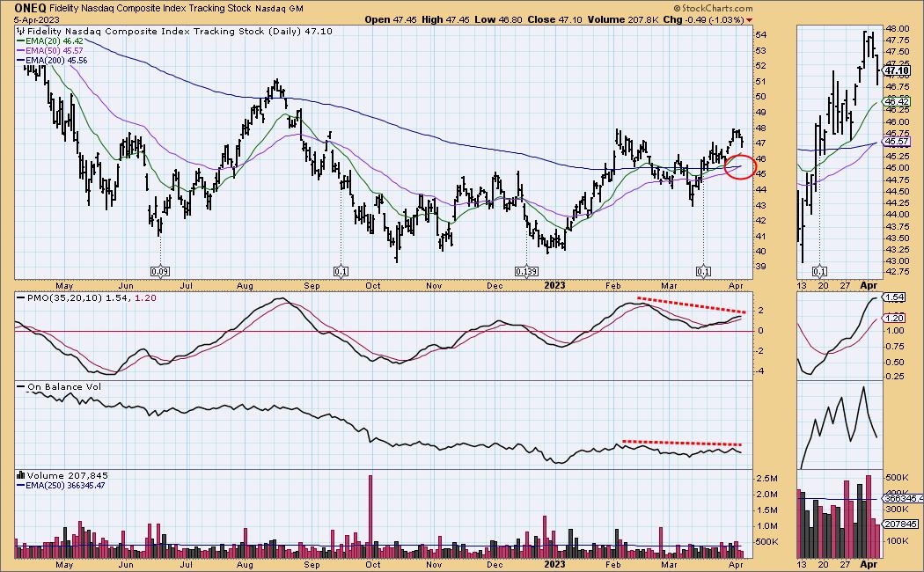The height and width of the screenshot is (572, 924).
Task: Select the 5-Apr-2023 date label
Action: [x=37, y=19]
